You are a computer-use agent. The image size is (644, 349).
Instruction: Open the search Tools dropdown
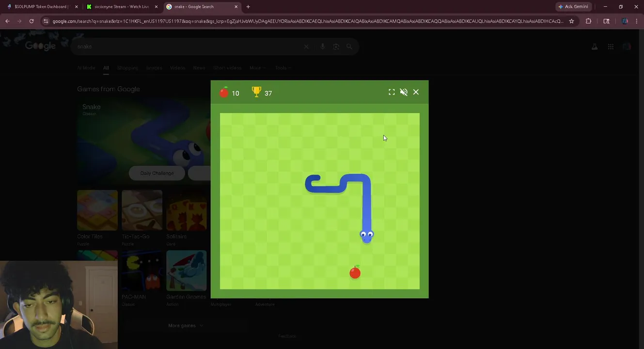click(x=283, y=68)
